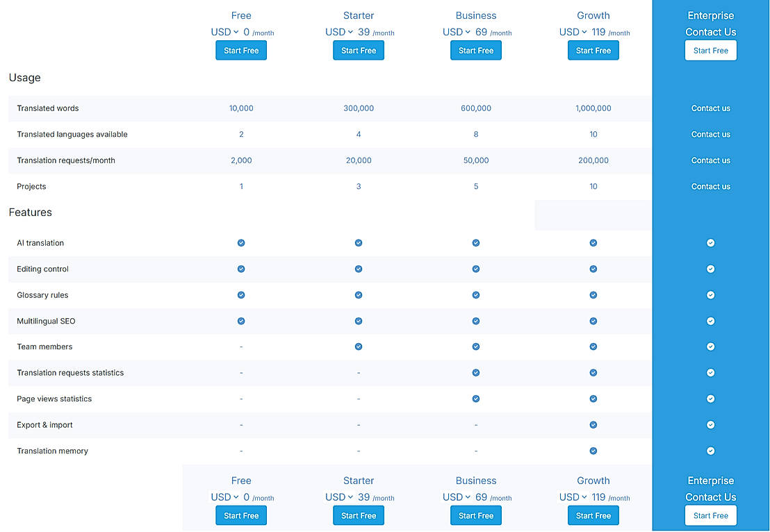Screen dimensions: 770x532
Task: Click white Start Free button in top Enterprise
Action: point(710,51)
